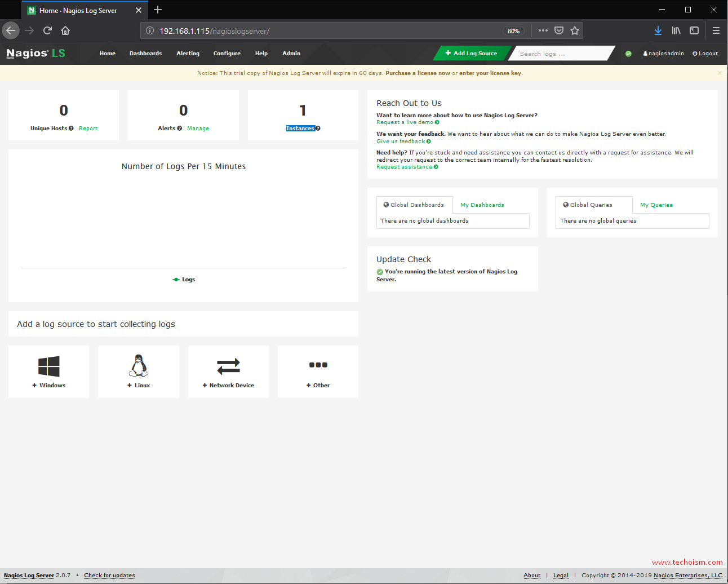
Task: Click enter your license key link
Action: click(490, 73)
